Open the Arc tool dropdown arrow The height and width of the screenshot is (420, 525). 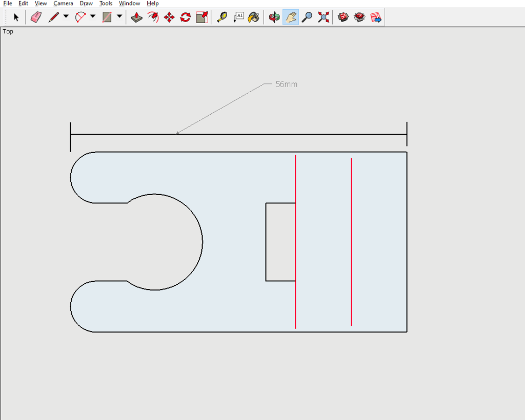click(x=93, y=16)
